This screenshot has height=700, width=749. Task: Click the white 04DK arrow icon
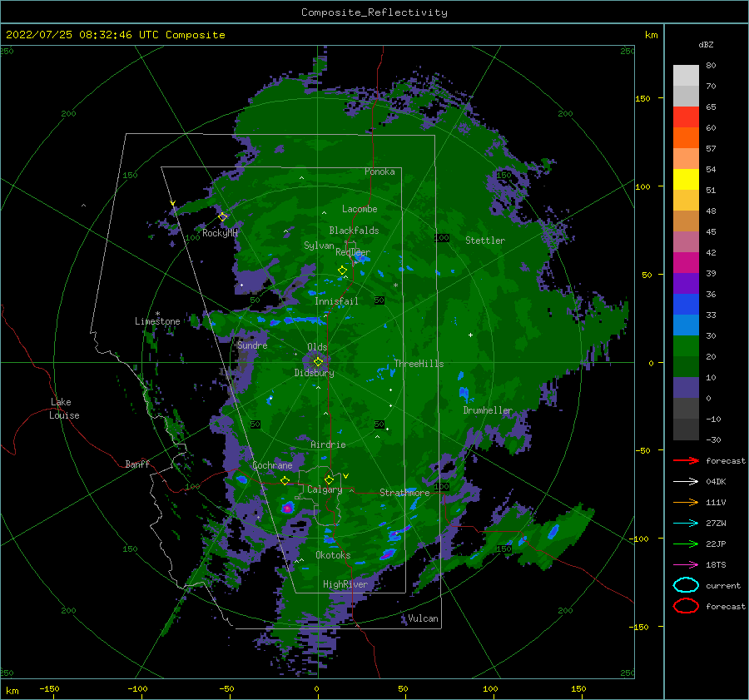686,482
